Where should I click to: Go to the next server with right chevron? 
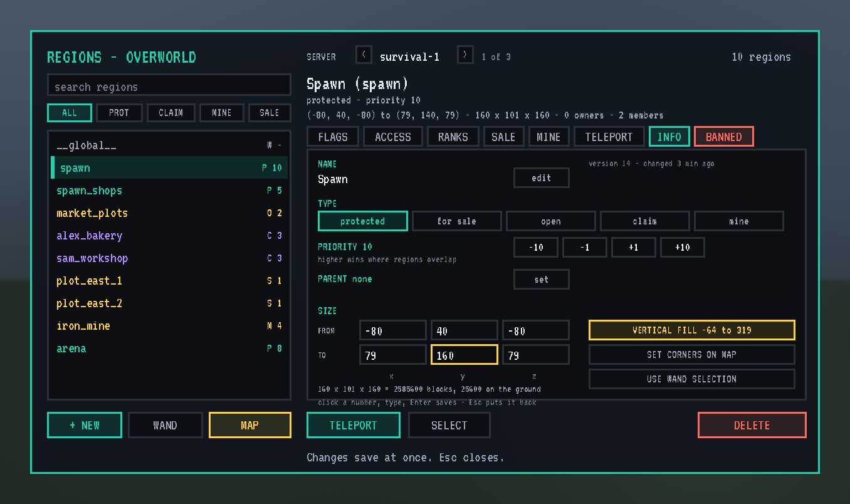[465, 55]
